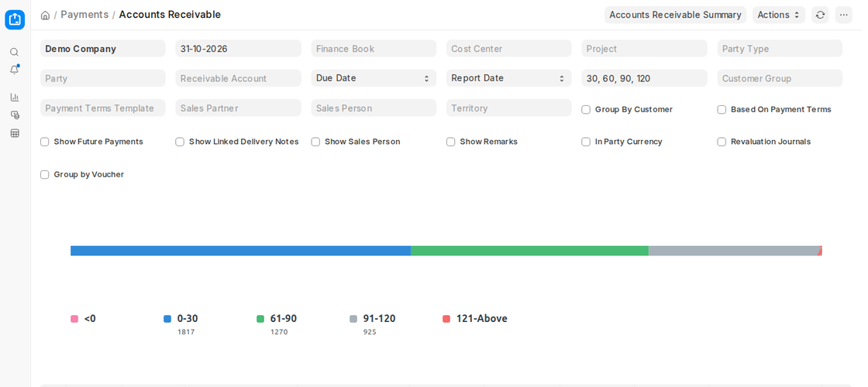Open Payment Terms Template field

pyautogui.click(x=103, y=108)
